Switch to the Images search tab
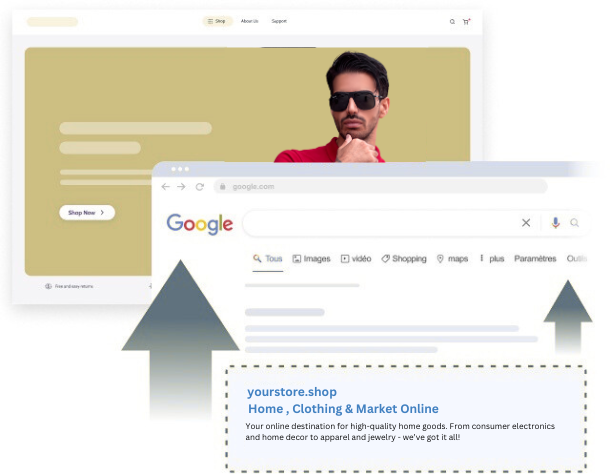Screen dimensions: 610x474 pyautogui.click(x=311, y=259)
